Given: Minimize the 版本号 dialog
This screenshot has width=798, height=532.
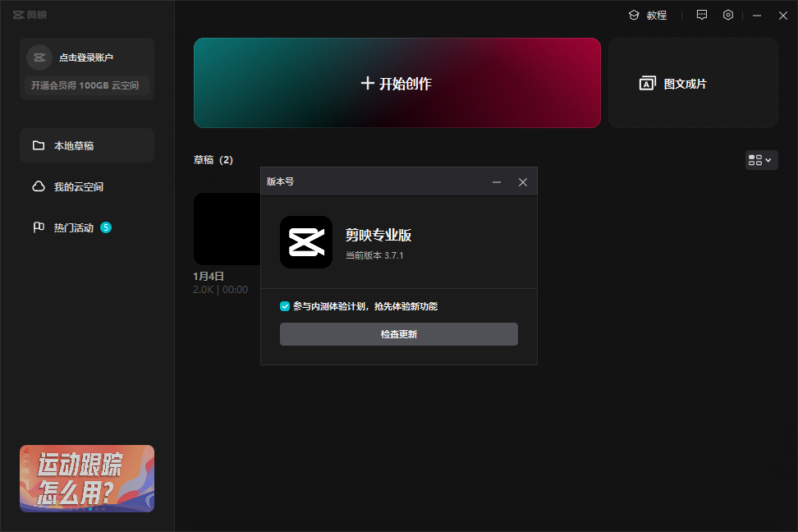Looking at the screenshot, I should [496, 181].
